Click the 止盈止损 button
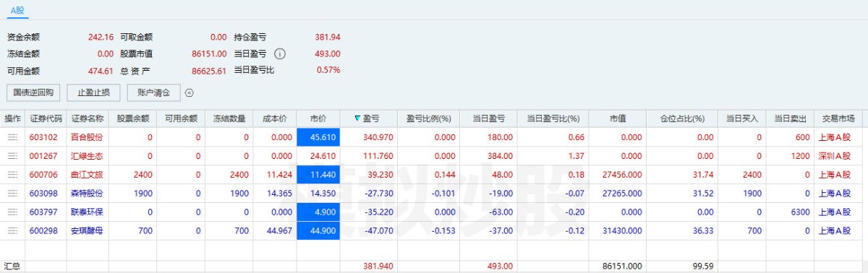Screen dimensions: 868x273 pos(93,92)
